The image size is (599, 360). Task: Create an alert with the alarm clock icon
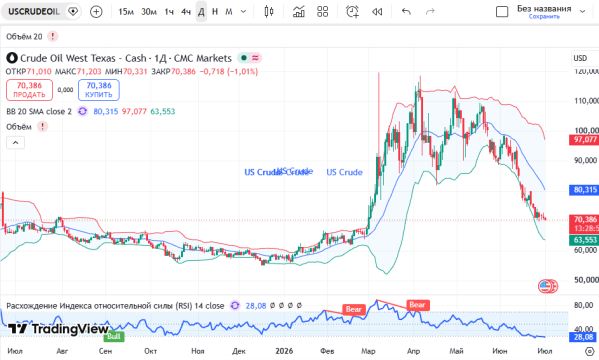click(352, 11)
